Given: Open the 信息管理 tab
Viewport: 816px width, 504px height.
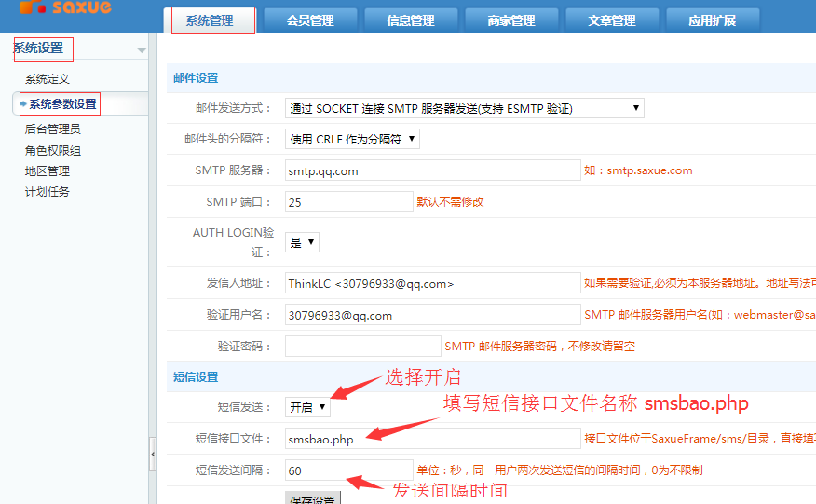Looking at the screenshot, I should (410, 20).
